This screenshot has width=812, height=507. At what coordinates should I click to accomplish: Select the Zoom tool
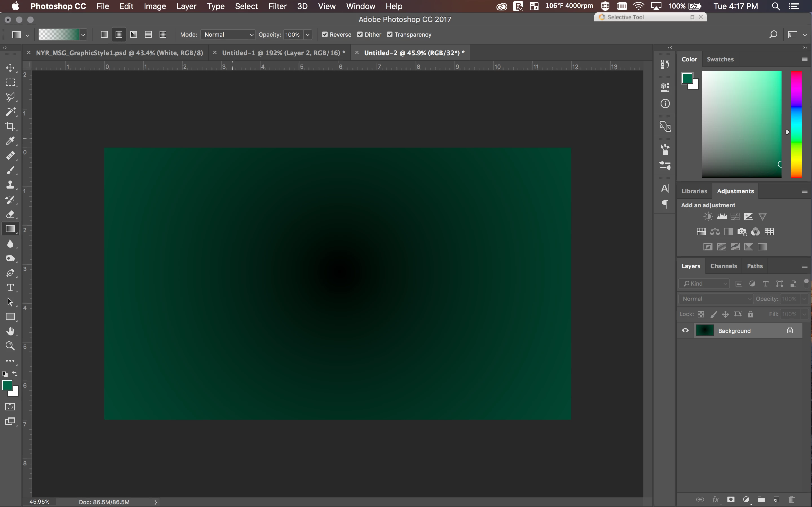click(10, 346)
